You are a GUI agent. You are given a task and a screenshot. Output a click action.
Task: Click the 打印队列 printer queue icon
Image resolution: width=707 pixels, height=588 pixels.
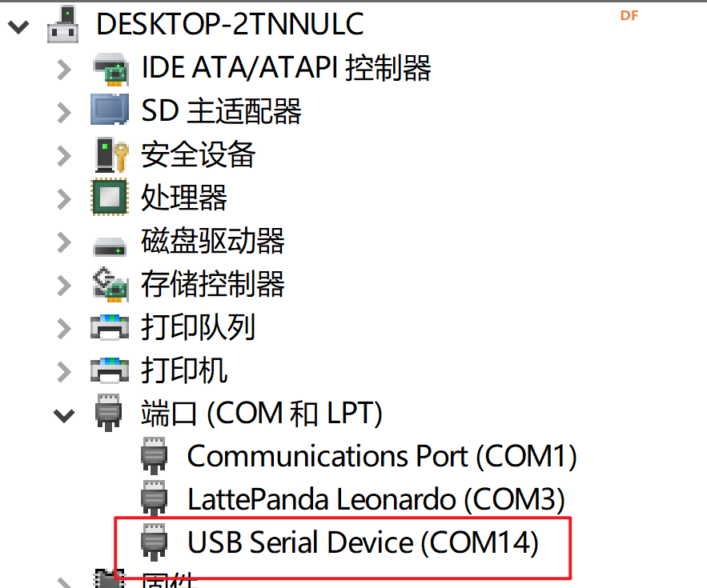click(x=109, y=327)
